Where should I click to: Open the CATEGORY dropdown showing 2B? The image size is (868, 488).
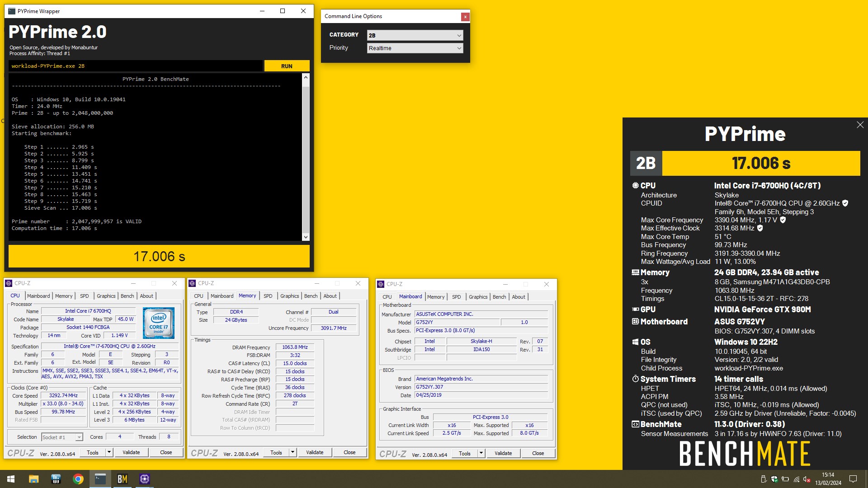pyautogui.click(x=415, y=35)
